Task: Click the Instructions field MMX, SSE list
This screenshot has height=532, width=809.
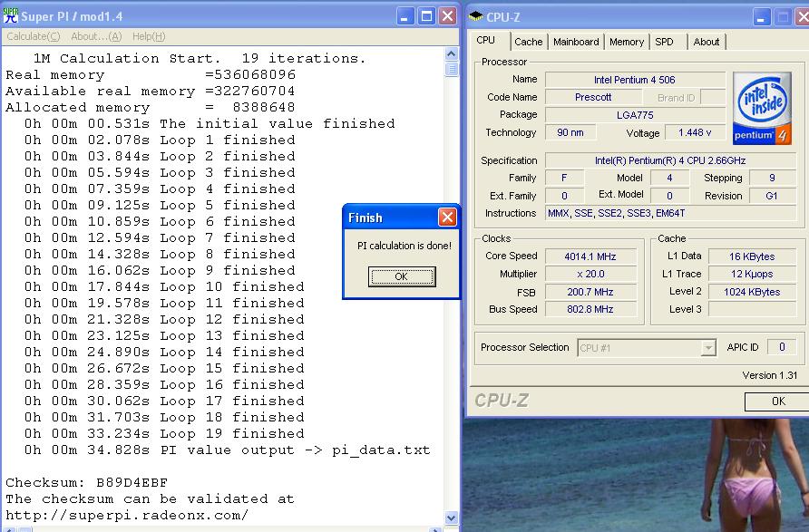Action: click(x=670, y=213)
